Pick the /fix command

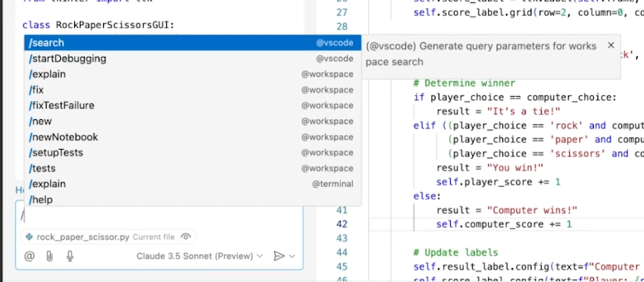[x=192, y=90]
